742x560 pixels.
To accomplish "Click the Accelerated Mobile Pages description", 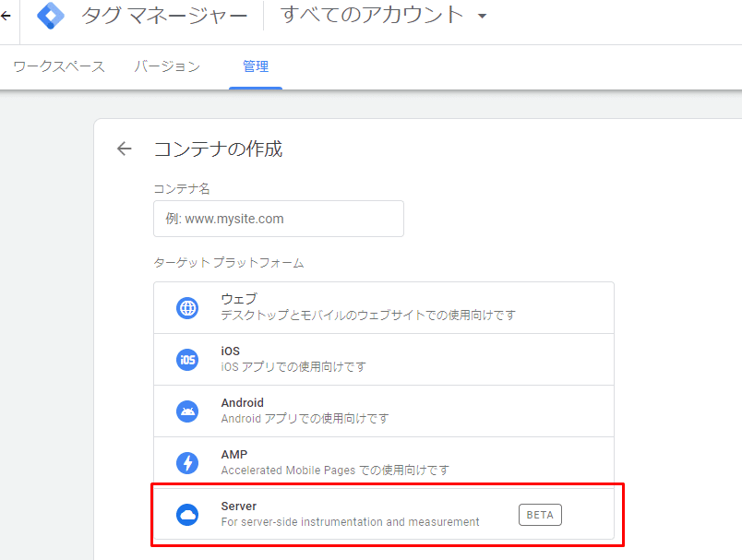I will point(335,470).
